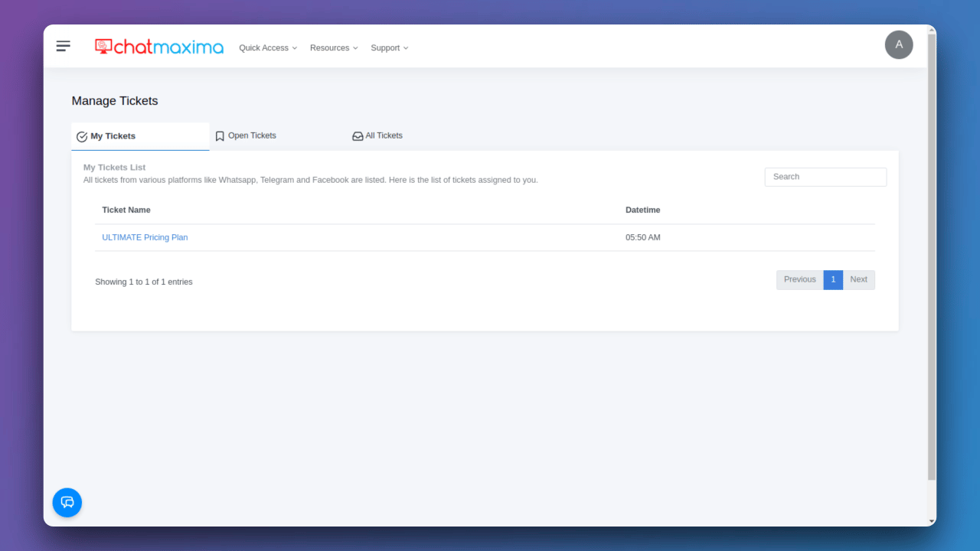Viewport: 980px width, 551px height.
Task: Click the ChatMaxima logo
Action: [x=159, y=47]
